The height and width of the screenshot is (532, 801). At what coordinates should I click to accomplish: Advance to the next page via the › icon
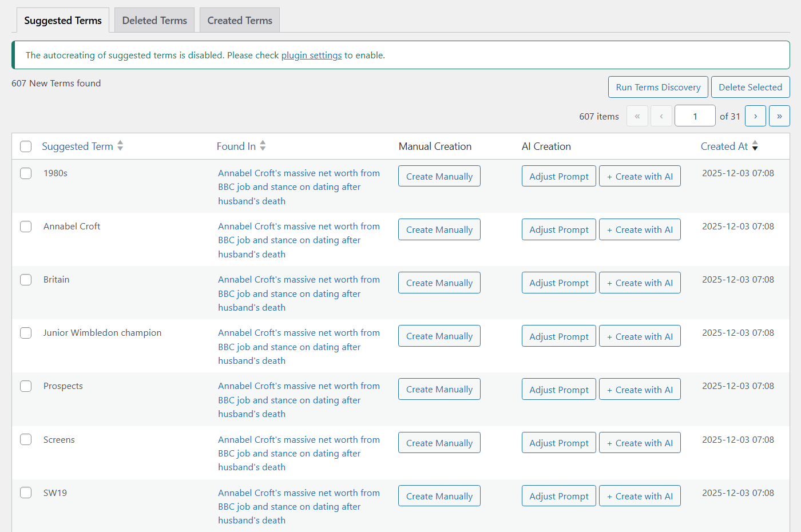click(755, 116)
